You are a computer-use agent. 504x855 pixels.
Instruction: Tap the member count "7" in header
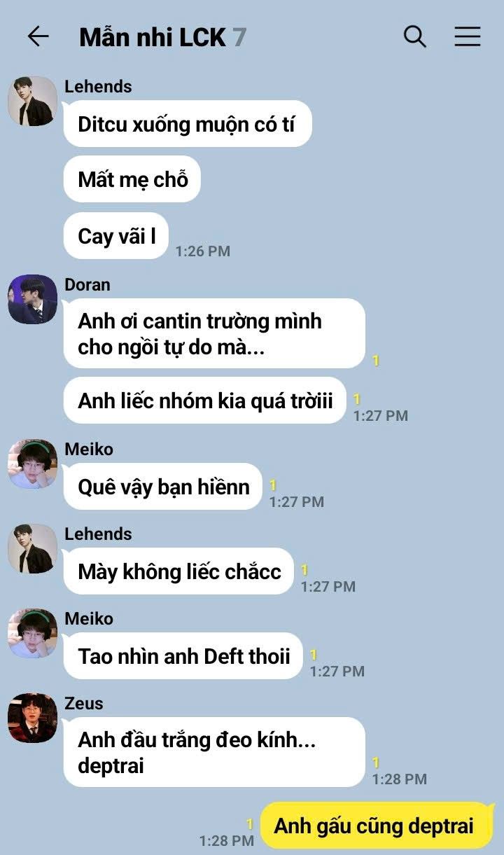[239, 37]
